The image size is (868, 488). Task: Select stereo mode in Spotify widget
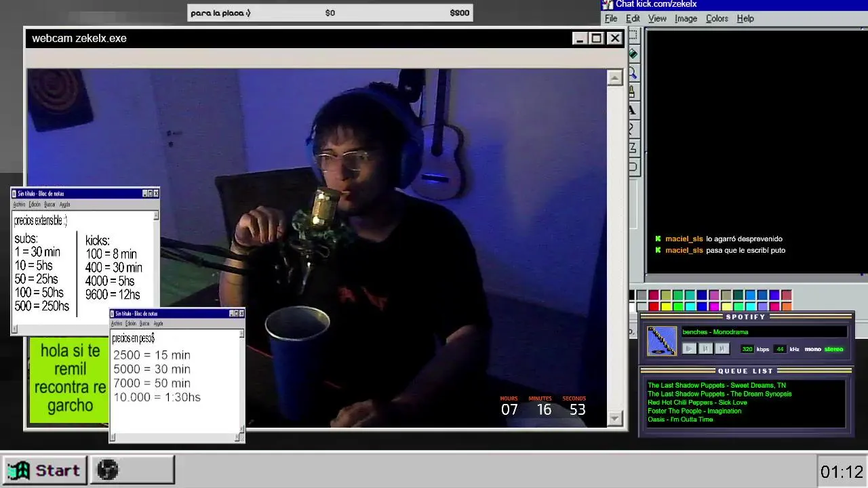tap(834, 349)
